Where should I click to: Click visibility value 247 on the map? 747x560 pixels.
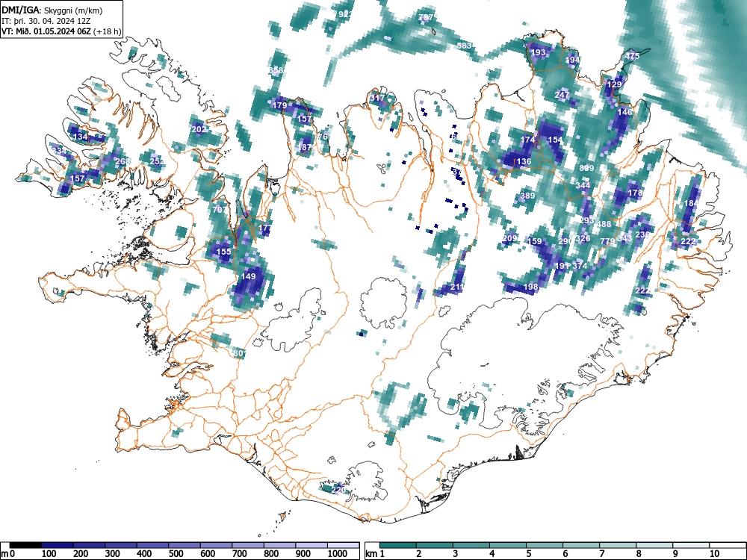pyautogui.click(x=562, y=95)
